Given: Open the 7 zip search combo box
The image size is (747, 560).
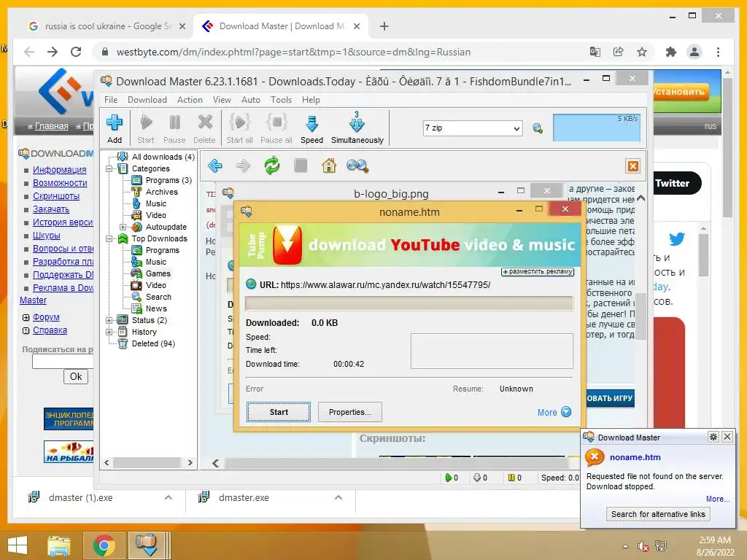Looking at the screenshot, I should (x=473, y=128).
